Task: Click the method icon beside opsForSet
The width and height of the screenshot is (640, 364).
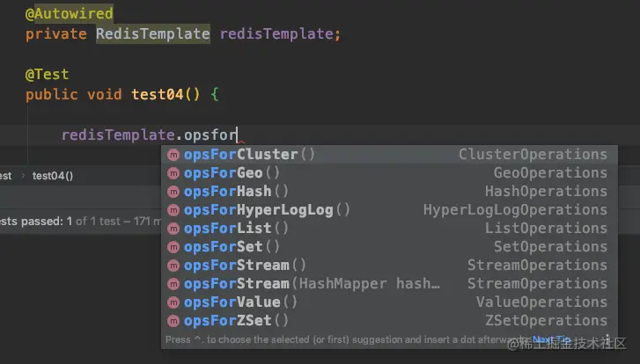Action: [173, 247]
